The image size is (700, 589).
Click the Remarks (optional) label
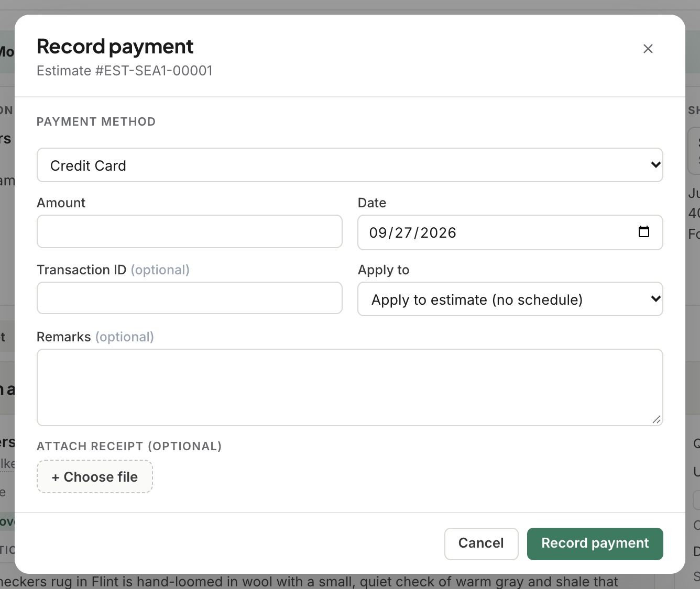click(95, 337)
